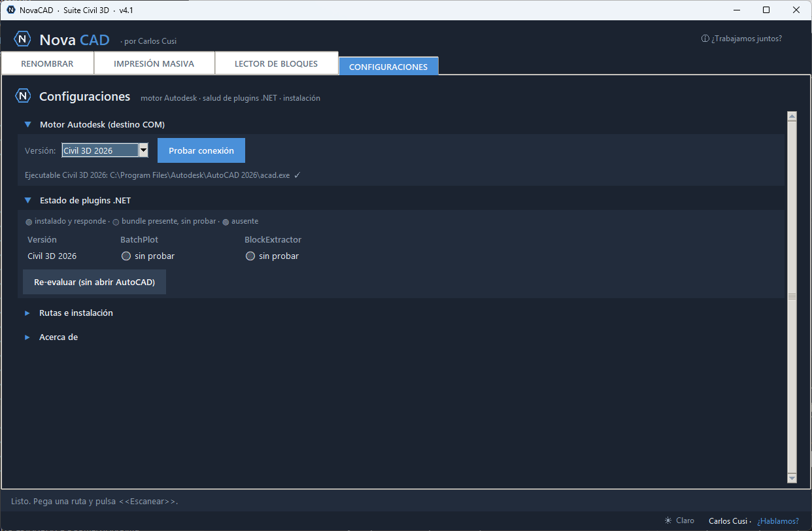Click Re-evaluar (sin abrir AutoCAD) button

tap(94, 282)
